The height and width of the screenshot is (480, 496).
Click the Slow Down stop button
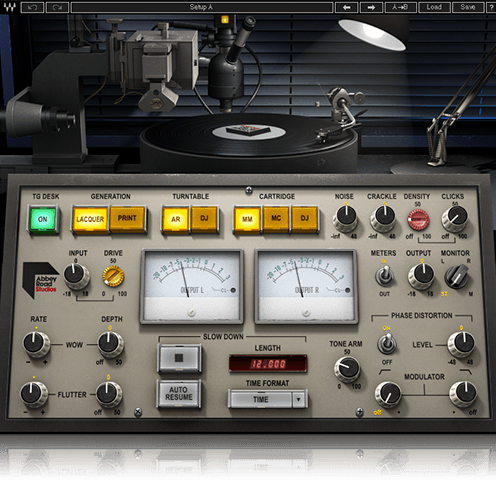(x=179, y=358)
